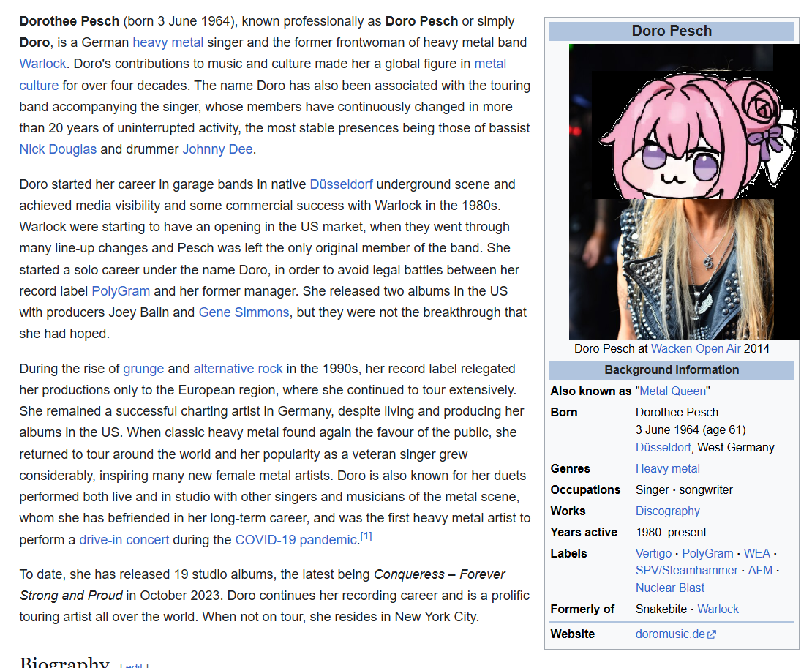Click the Singer · songwriter occupations text
Viewport: 812px width, 668px height.
pos(684,490)
